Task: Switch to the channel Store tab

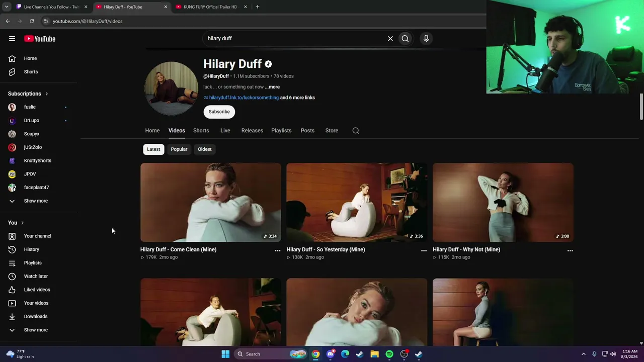Action: point(332,131)
